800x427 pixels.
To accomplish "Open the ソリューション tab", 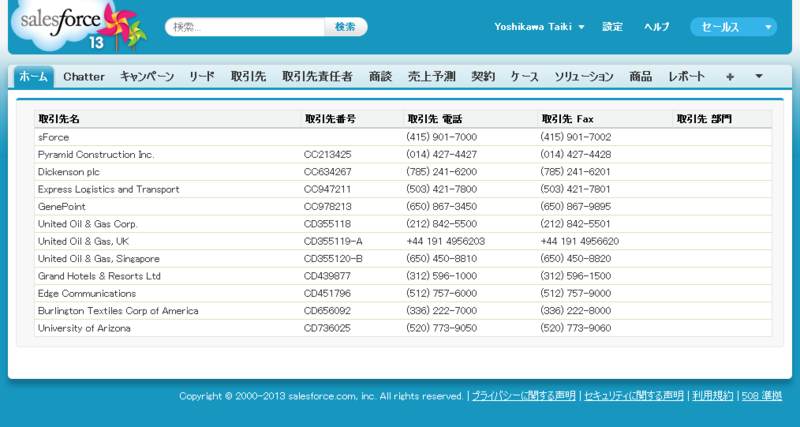I will pyautogui.click(x=584, y=77).
